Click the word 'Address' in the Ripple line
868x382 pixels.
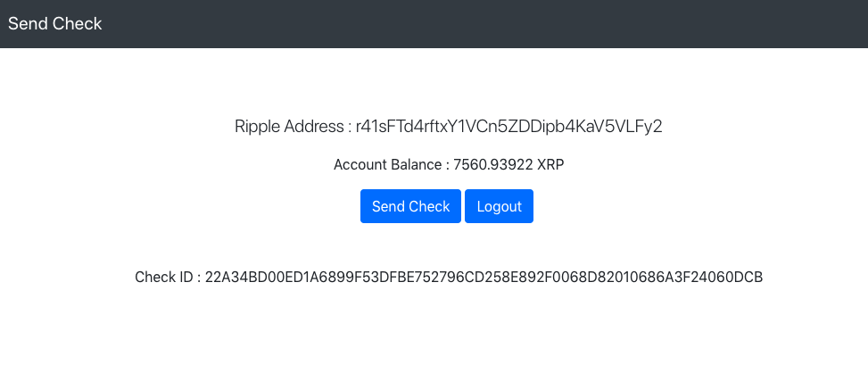314,127
